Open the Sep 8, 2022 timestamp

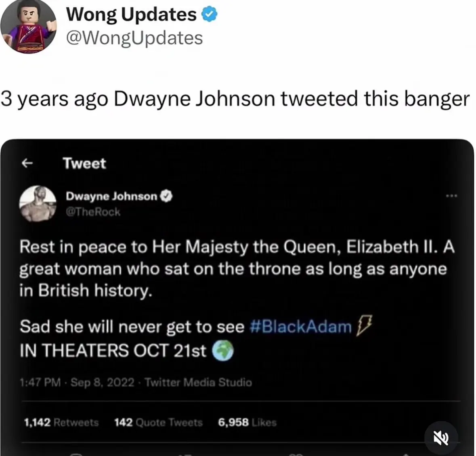tap(102, 382)
